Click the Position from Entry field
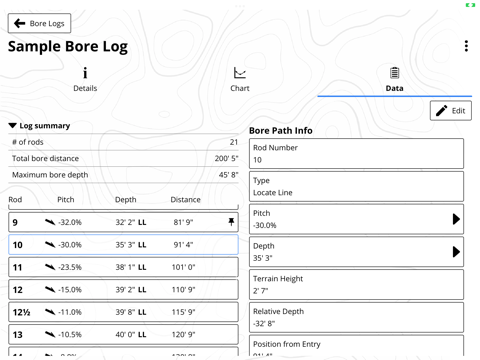Image resolution: width=480 pixels, height=360 pixels. (x=356, y=346)
